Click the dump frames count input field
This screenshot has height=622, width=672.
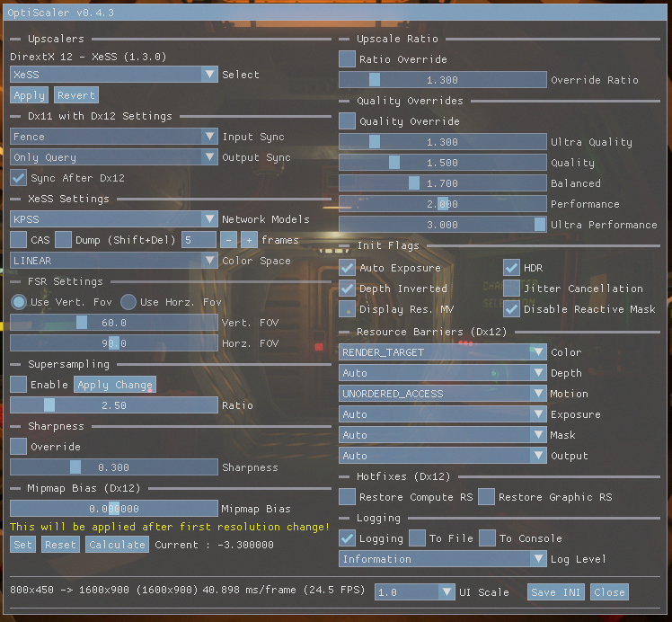(199, 240)
